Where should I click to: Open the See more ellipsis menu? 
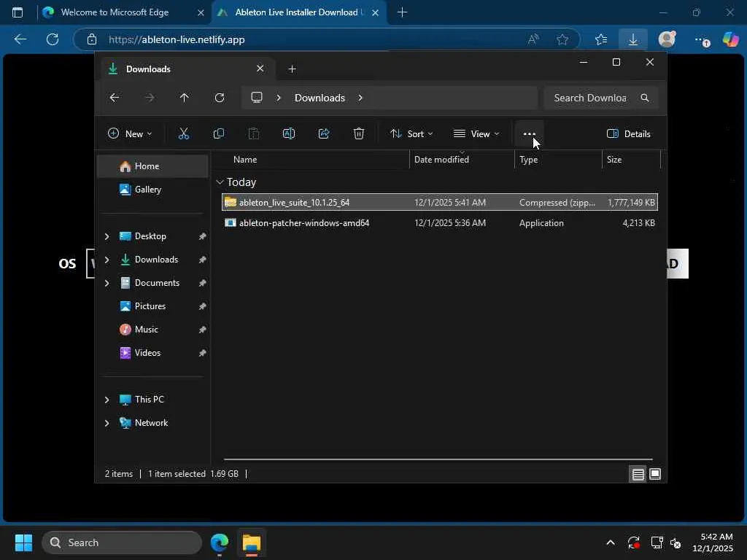pyautogui.click(x=530, y=134)
